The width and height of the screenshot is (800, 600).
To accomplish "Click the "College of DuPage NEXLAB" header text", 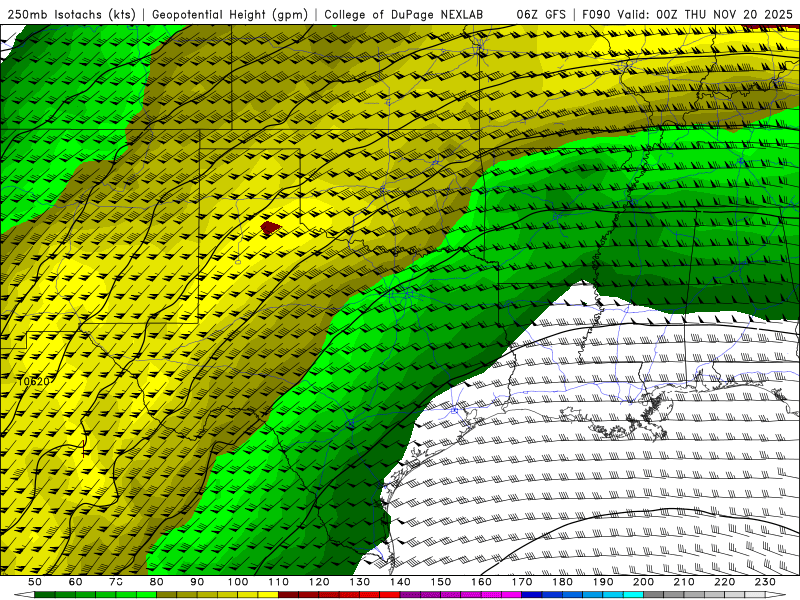I will click(x=403, y=14).
